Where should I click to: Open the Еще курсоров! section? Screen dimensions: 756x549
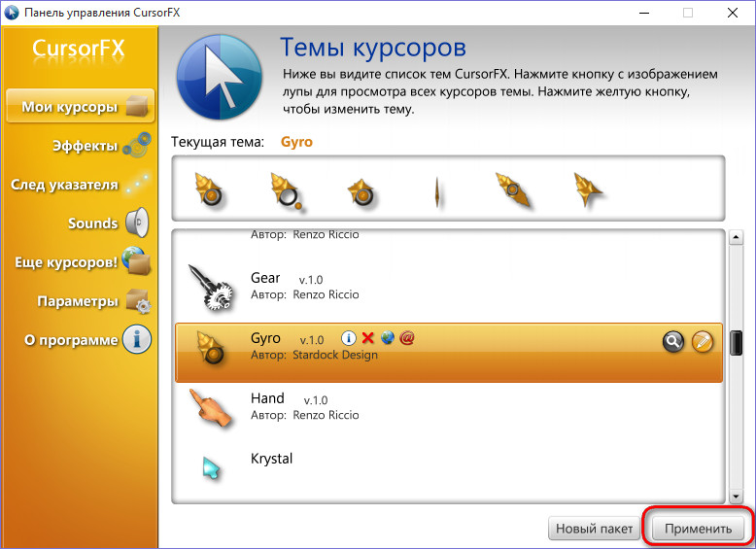point(66,262)
